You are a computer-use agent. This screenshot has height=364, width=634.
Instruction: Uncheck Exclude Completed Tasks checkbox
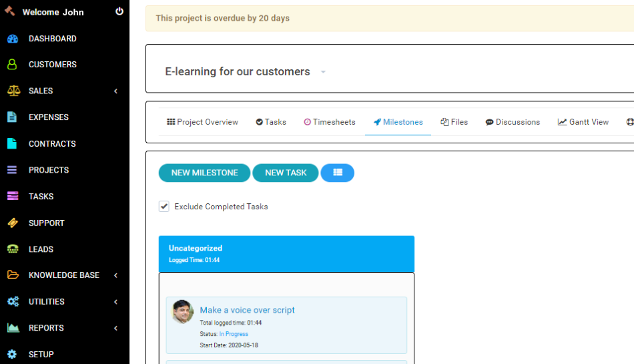coord(164,207)
